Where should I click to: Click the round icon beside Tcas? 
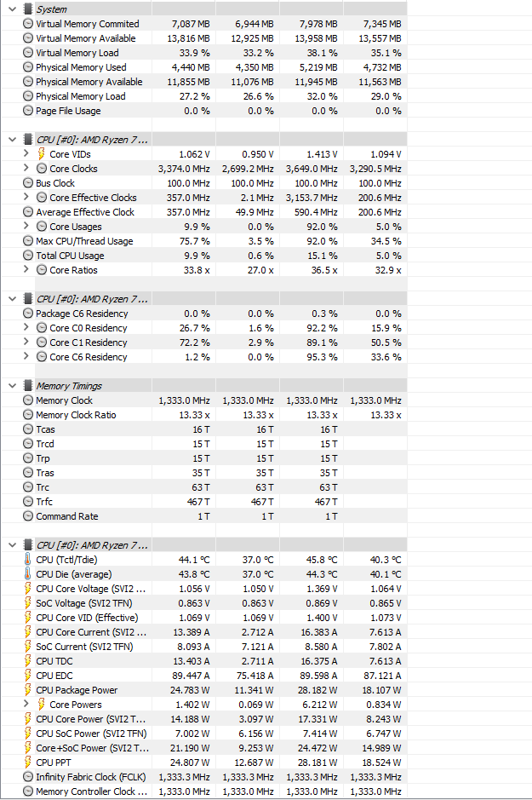pos(28,429)
